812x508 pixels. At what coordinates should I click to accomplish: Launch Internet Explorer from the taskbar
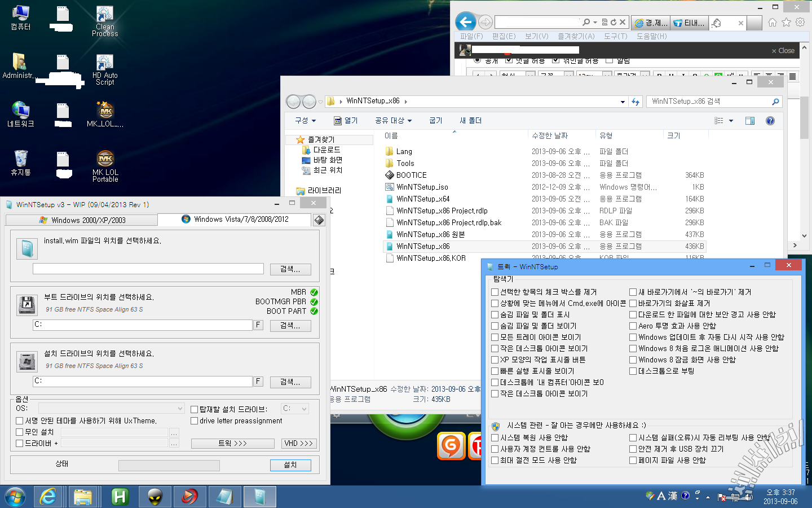tap(48, 497)
